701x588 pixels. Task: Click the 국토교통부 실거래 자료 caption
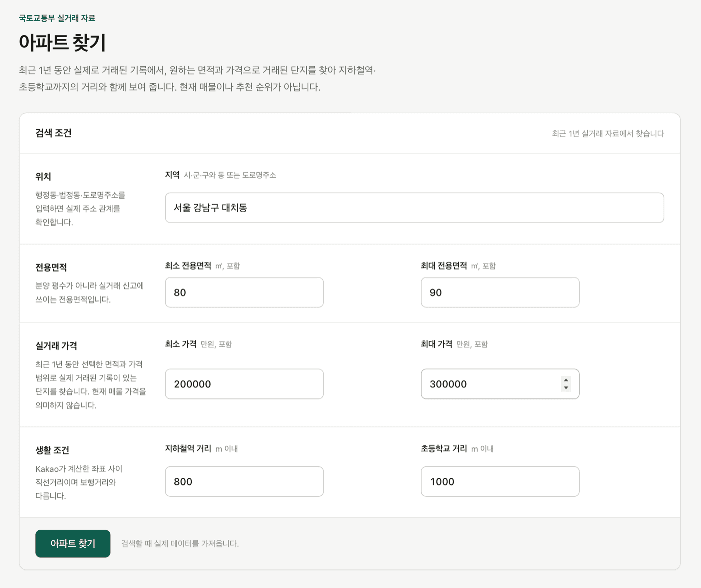[57, 18]
